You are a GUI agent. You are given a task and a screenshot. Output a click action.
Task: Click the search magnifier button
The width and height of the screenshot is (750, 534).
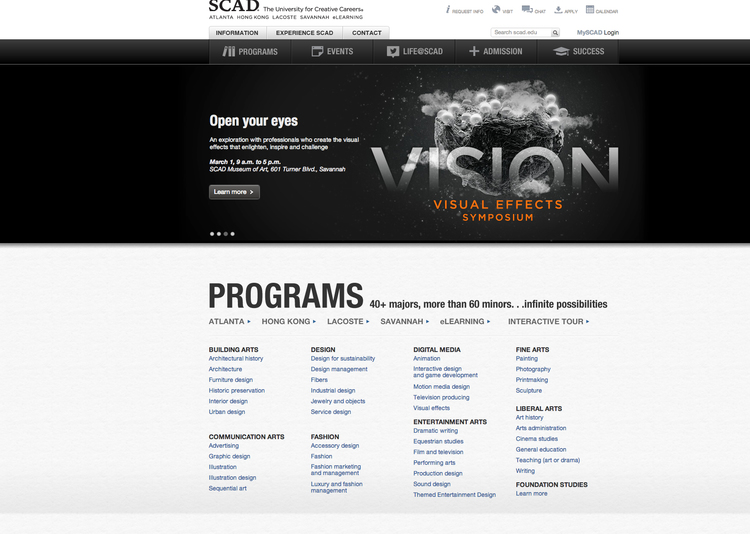555,33
